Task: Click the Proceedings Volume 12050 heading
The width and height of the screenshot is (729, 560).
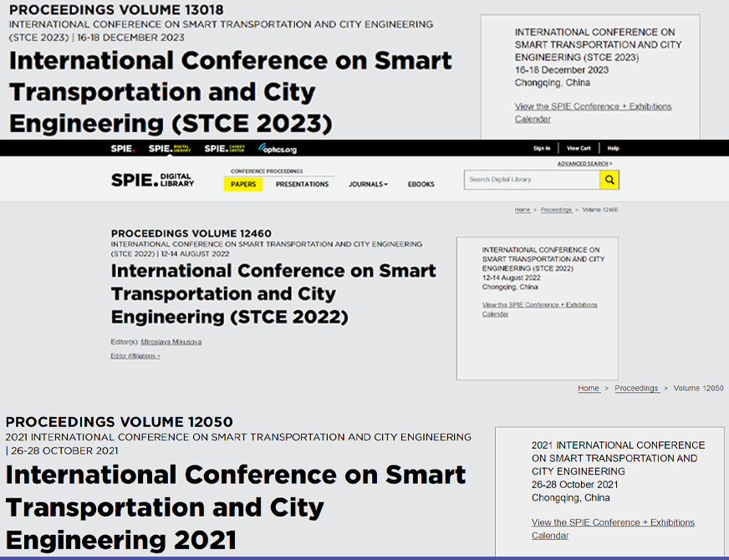Action: tap(119, 422)
